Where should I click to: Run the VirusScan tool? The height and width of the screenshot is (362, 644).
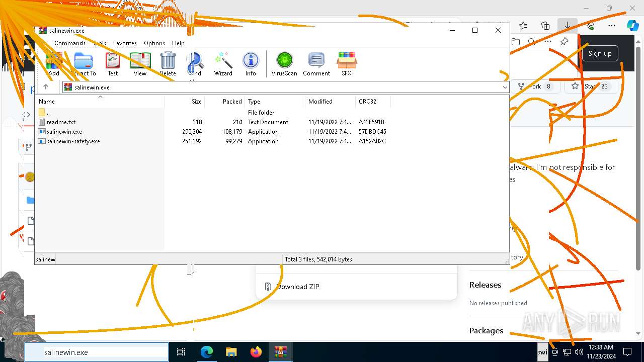pyautogui.click(x=284, y=64)
